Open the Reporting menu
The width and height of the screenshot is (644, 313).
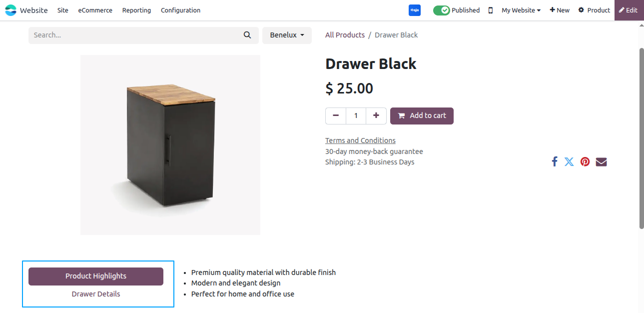[136, 10]
